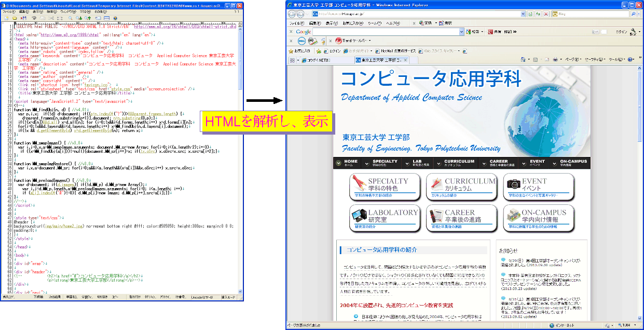
Task: Open the セーフティ(S) dropdown in the command bar
Action: (x=595, y=60)
